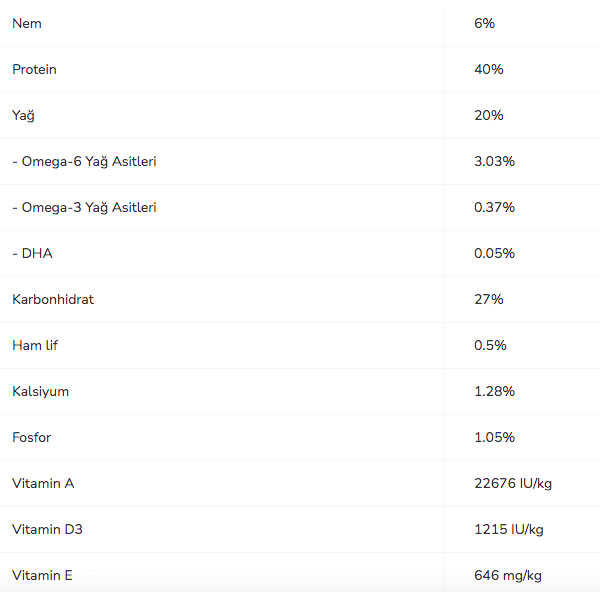Viewport: 600px width, 600px height.
Task: Select the Omega-6 Yağ Asitleri label
Action: [x=84, y=161]
